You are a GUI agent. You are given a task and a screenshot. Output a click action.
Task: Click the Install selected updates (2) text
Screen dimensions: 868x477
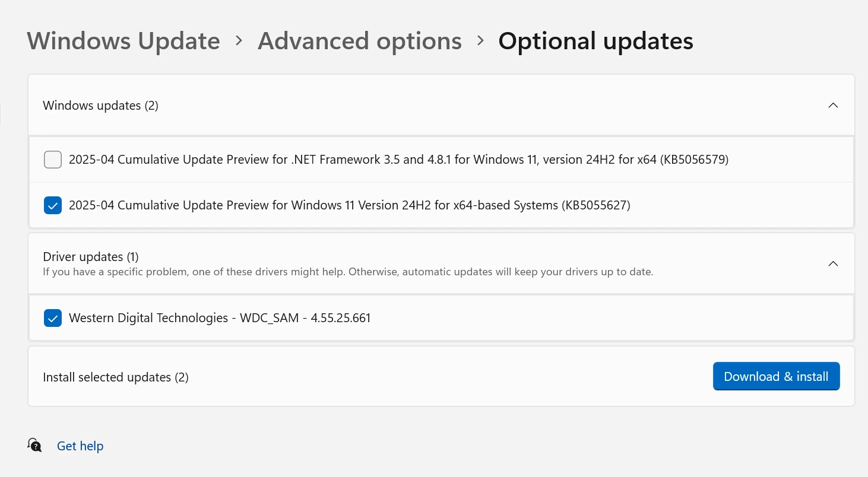[116, 377]
